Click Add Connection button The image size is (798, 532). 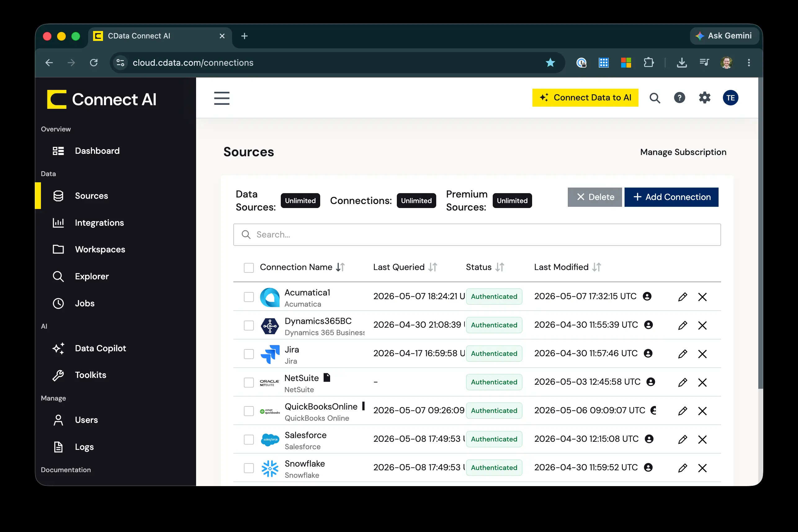click(671, 197)
